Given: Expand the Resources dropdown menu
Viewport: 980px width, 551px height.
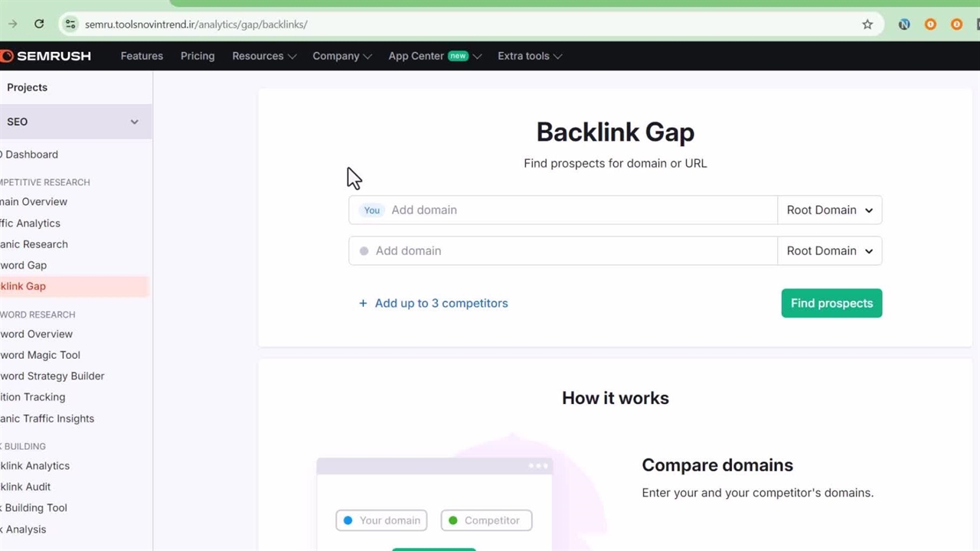Looking at the screenshot, I should coord(263,56).
